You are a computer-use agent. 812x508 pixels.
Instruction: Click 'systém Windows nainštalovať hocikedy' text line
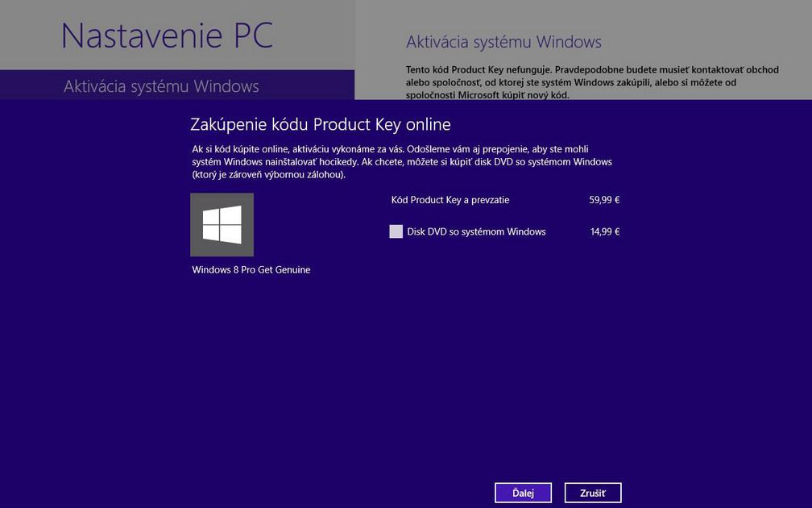pyautogui.click(x=275, y=162)
